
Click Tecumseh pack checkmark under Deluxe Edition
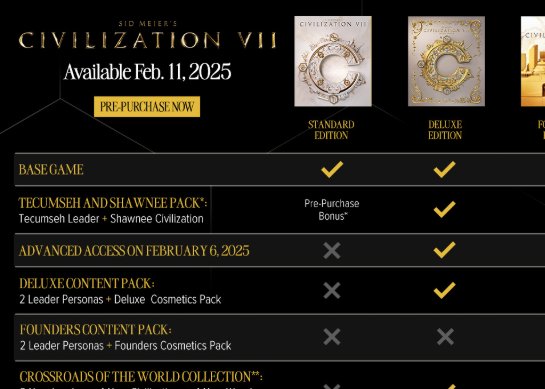click(445, 209)
